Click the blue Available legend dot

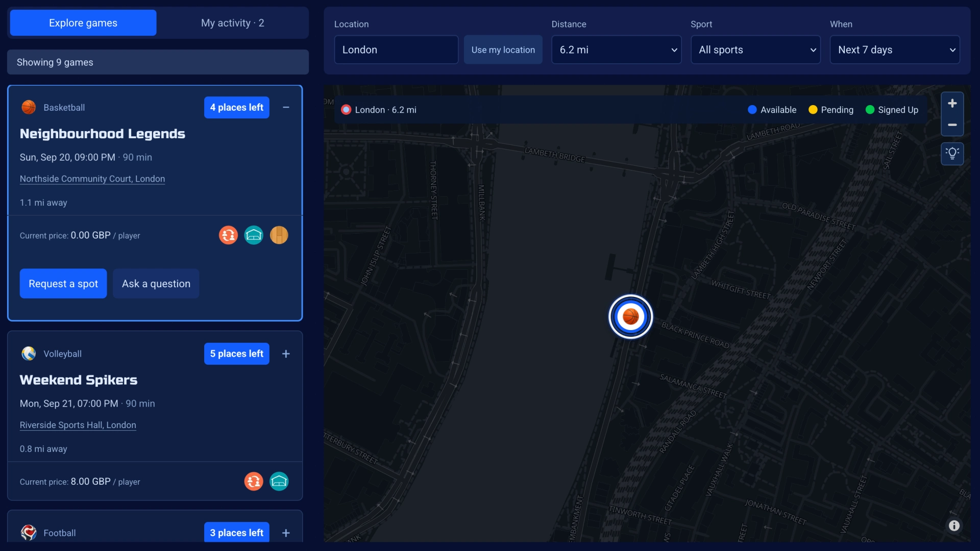(752, 110)
